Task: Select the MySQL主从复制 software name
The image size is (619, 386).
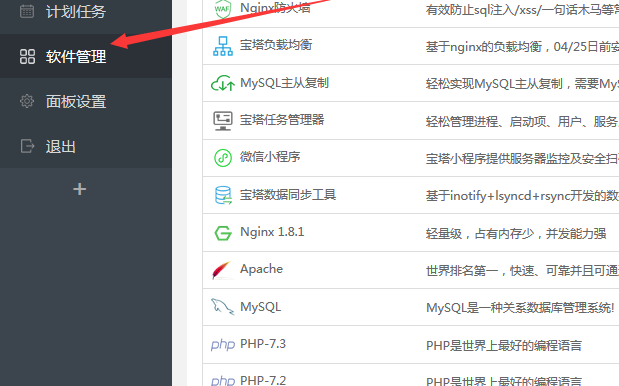Action: 284,83
